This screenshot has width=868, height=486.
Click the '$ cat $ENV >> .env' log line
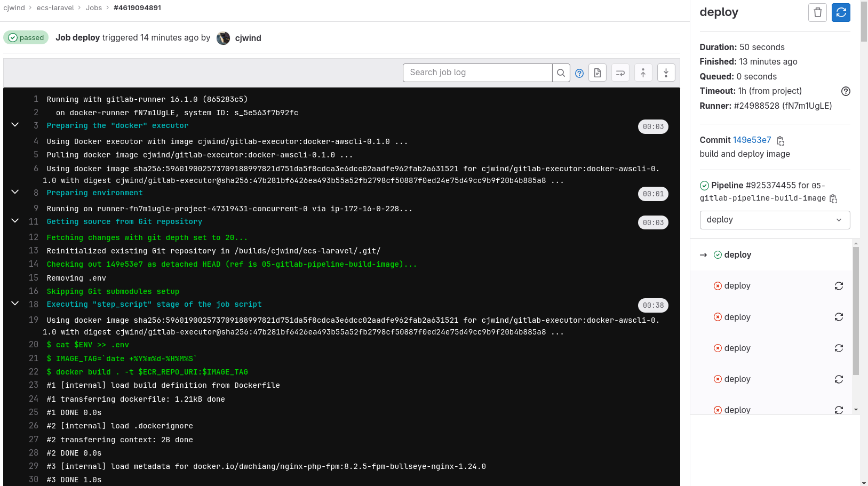pos(88,345)
